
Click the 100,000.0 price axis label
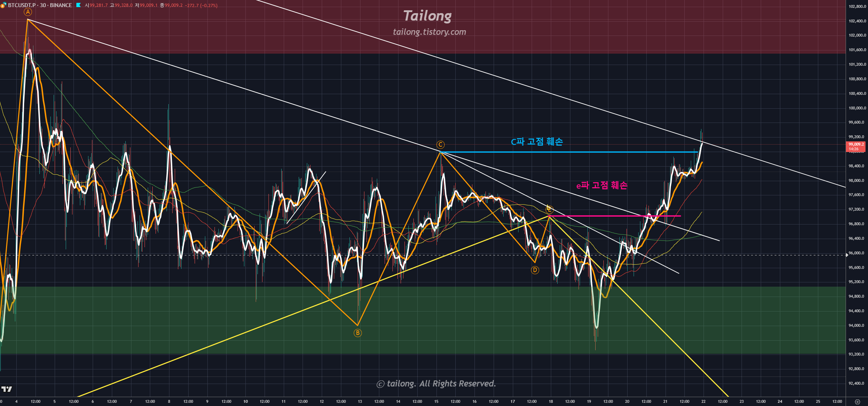click(857, 108)
